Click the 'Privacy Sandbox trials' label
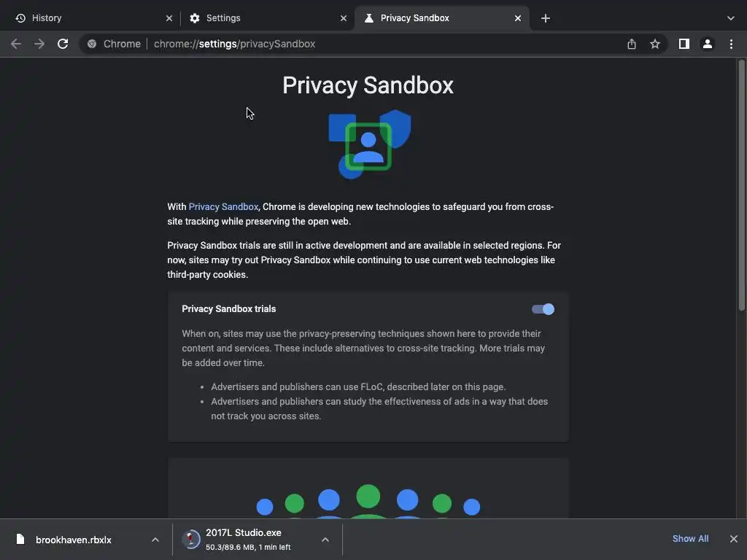The image size is (747, 560). tap(228, 309)
